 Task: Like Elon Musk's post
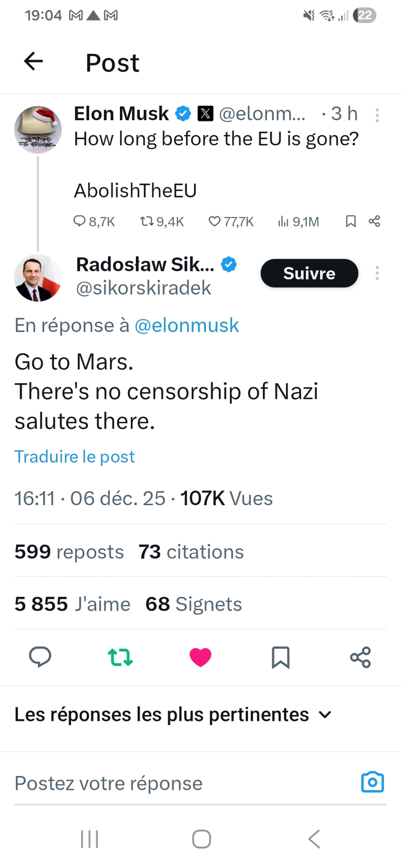231,222
